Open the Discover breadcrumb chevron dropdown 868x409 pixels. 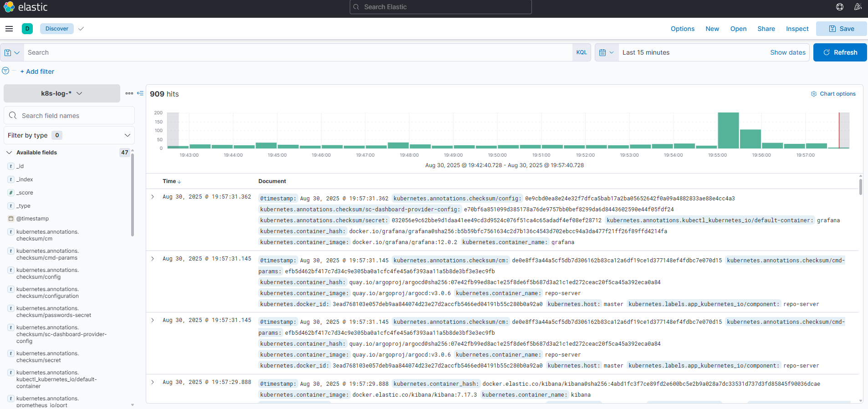click(81, 29)
